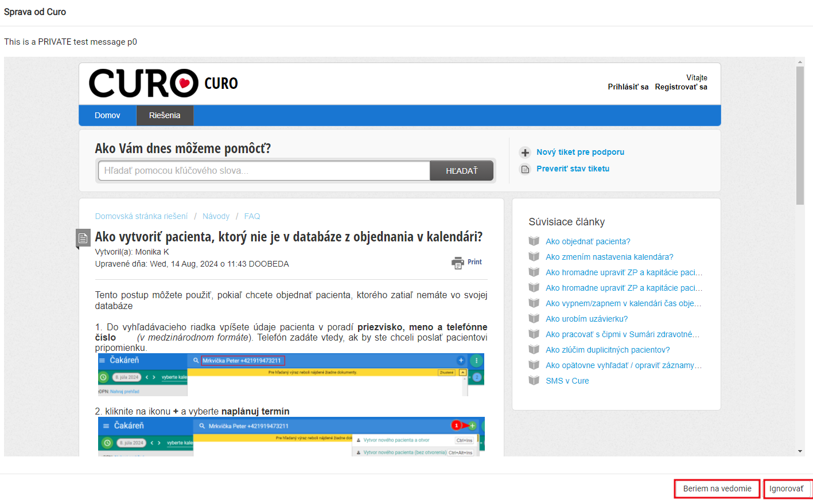Open the Domov tab
Screen dimensions: 813x504
coord(107,115)
